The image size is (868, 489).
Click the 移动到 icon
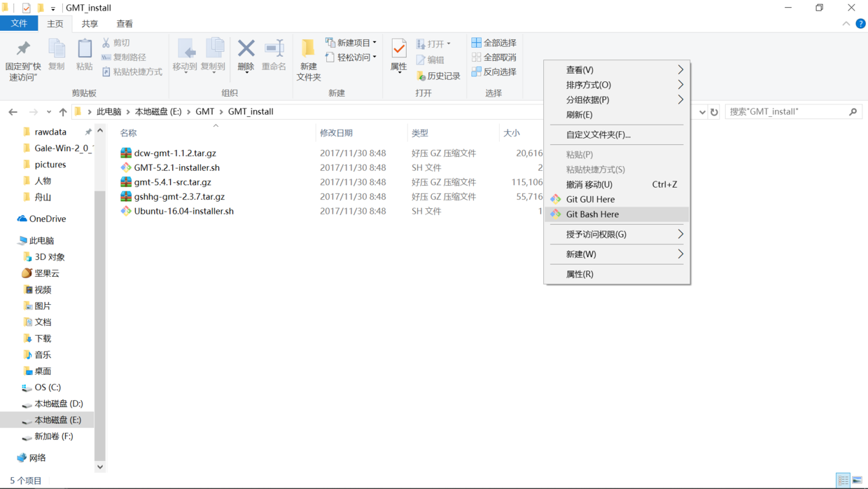pyautogui.click(x=185, y=49)
